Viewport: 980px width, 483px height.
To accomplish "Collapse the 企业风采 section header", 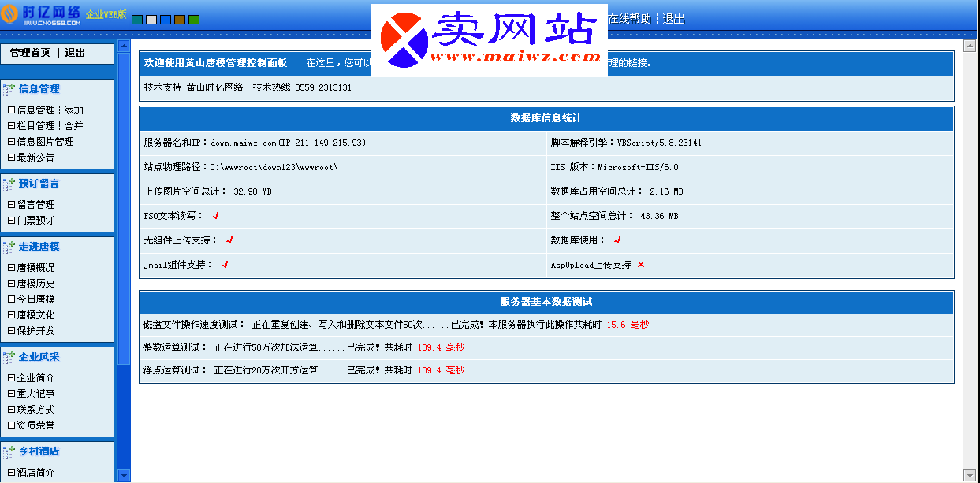I will pos(39,357).
